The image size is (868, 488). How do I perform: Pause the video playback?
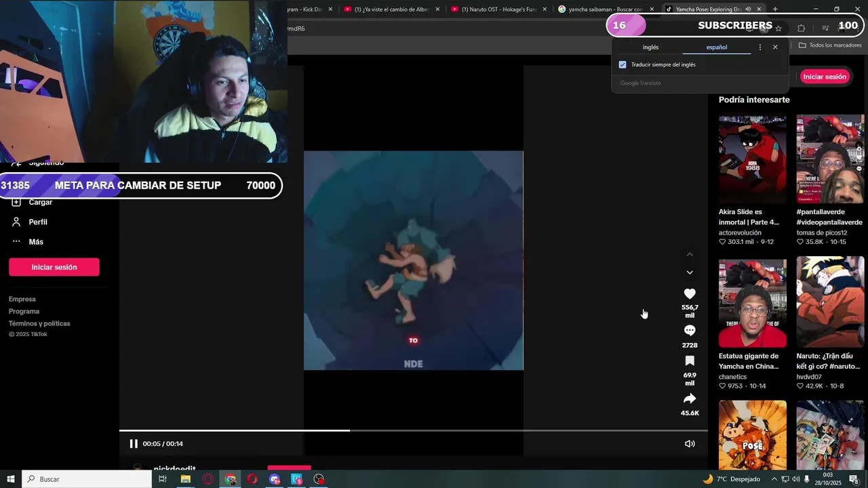coord(134,444)
